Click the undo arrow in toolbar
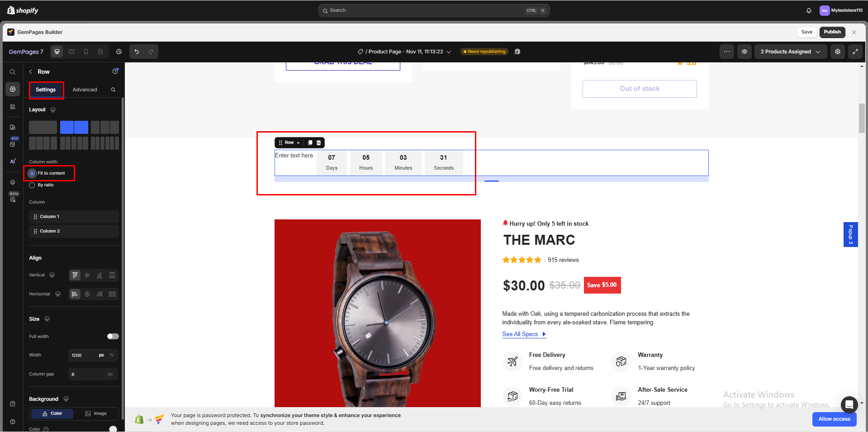The width and height of the screenshot is (868, 432). point(137,52)
